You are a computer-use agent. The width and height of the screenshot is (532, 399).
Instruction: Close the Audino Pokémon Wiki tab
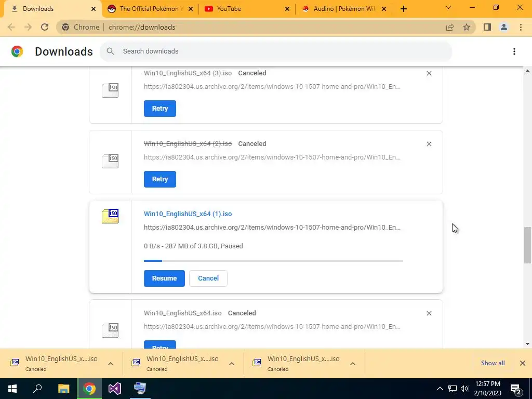click(384, 9)
